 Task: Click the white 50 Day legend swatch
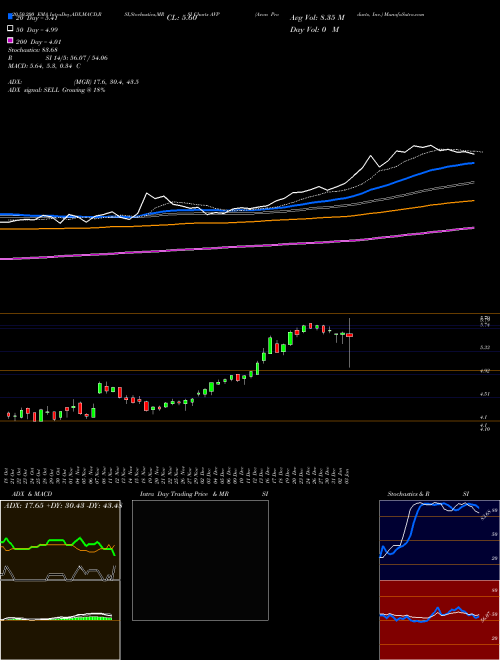tap(10, 29)
